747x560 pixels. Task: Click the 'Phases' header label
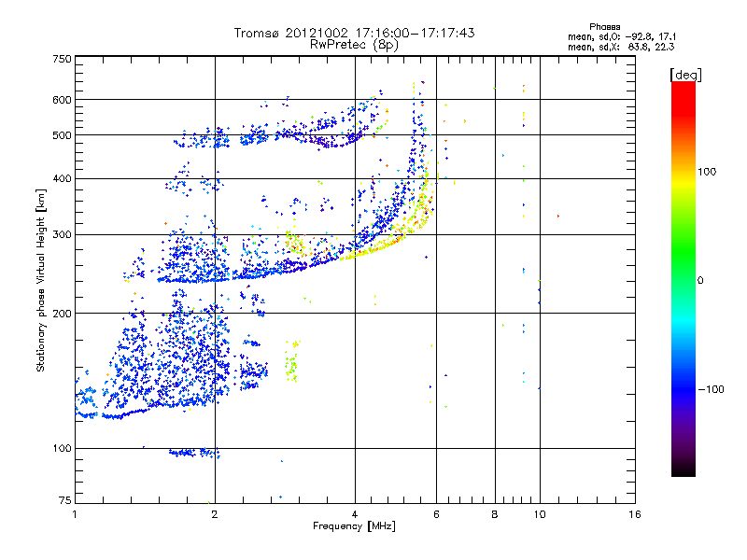604,27
